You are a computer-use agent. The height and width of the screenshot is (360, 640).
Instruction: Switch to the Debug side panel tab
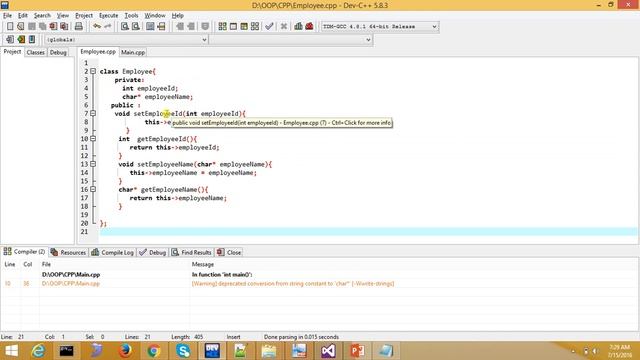58,52
